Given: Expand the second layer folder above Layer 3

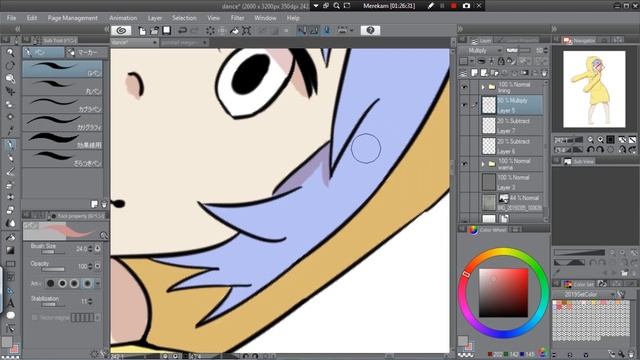Looking at the screenshot, I should [483, 164].
